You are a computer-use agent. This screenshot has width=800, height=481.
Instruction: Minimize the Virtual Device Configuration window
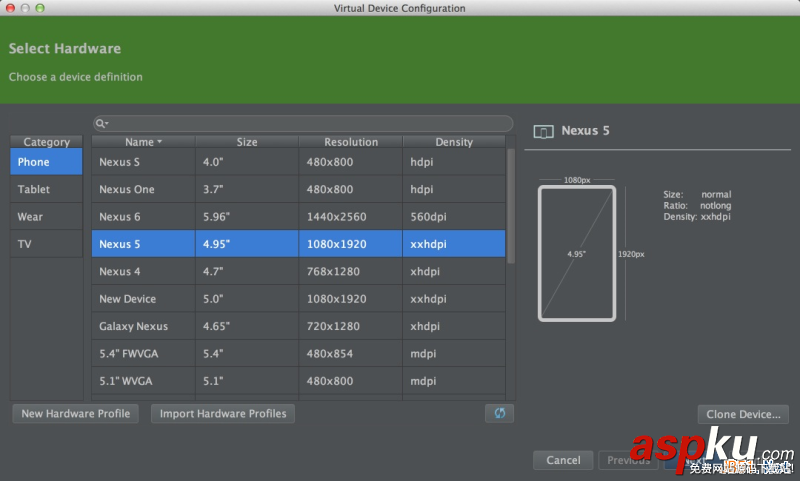coord(25,8)
